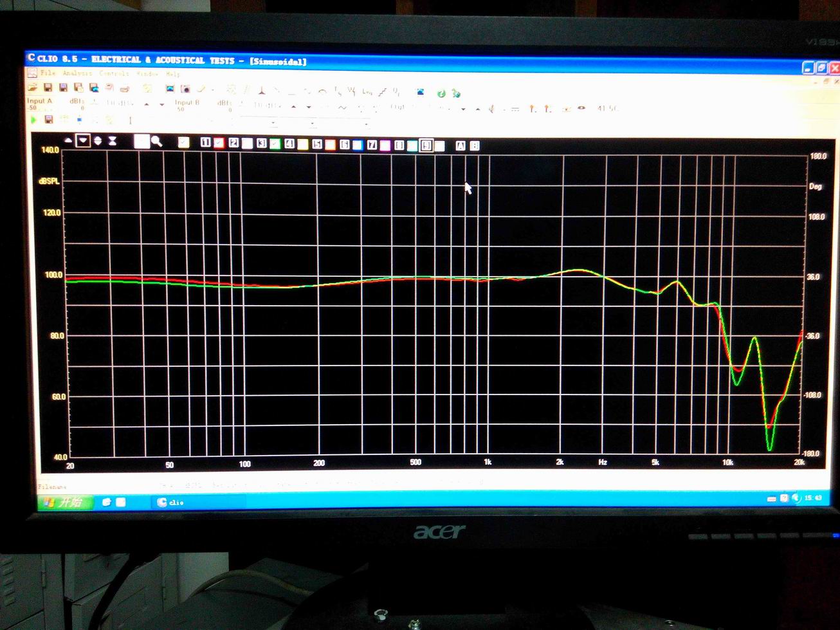The width and height of the screenshot is (840, 630).
Task: Click the Input B gain up arrow
Action: click(293, 106)
